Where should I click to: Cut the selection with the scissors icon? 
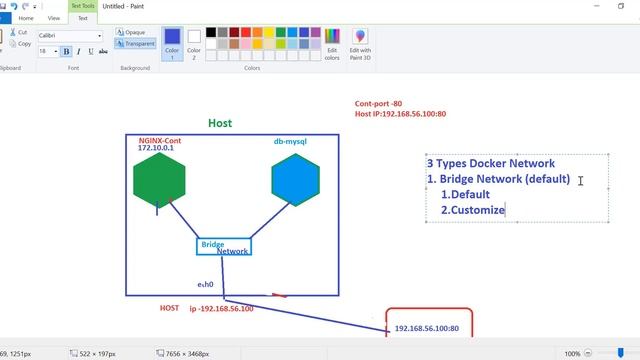(19, 32)
